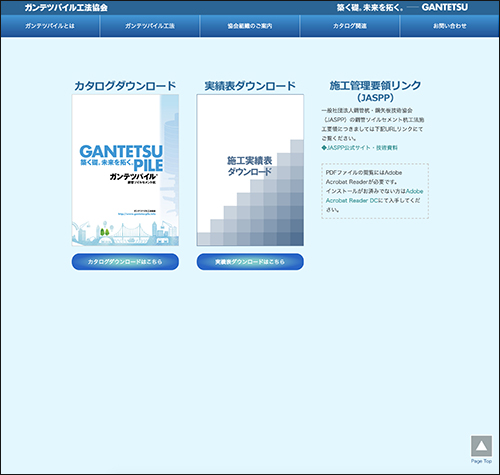Viewport: 500px width, 475px height.
Task: Open the 協会組織のご案内 menu item
Action: (x=250, y=26)
